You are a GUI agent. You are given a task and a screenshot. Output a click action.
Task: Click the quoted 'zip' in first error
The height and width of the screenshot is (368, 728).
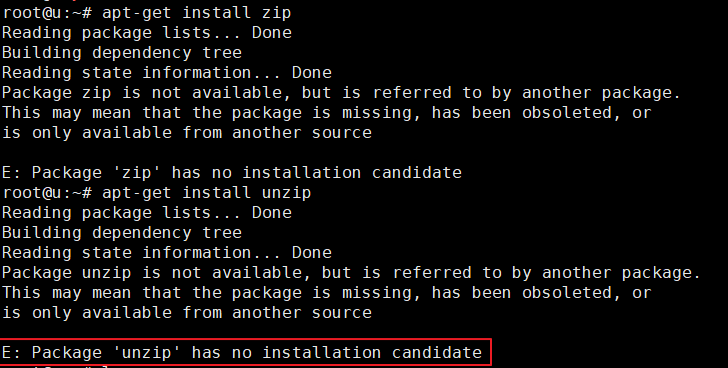pyautogui.click(x=136, y=173)
